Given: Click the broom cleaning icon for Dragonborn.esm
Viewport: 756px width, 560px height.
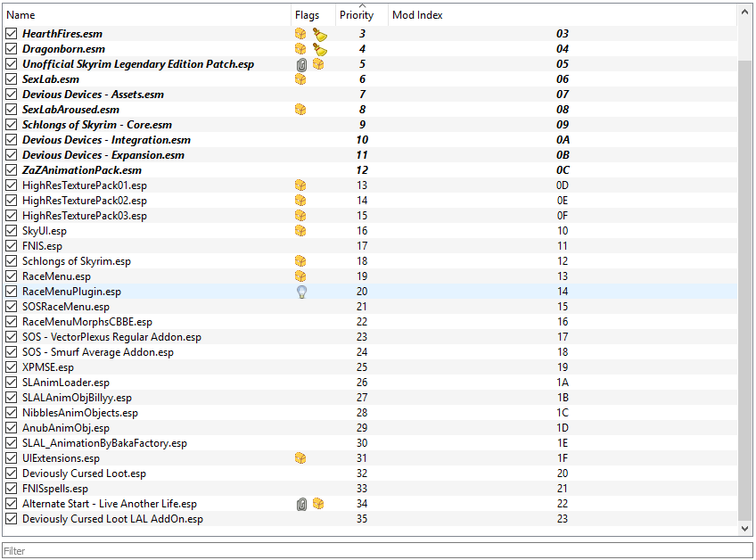Looking at the screenshot, I should (x=319, y=49).
